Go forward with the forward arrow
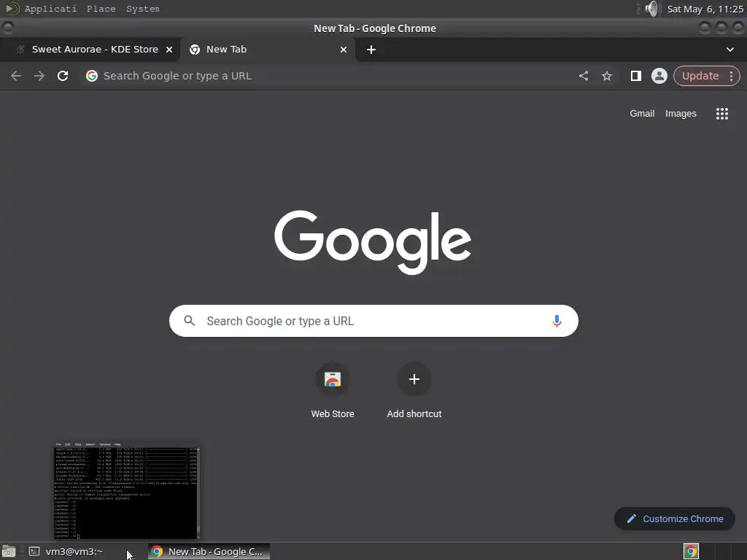This screenshot has height=560, width=747. coord(39,76)
